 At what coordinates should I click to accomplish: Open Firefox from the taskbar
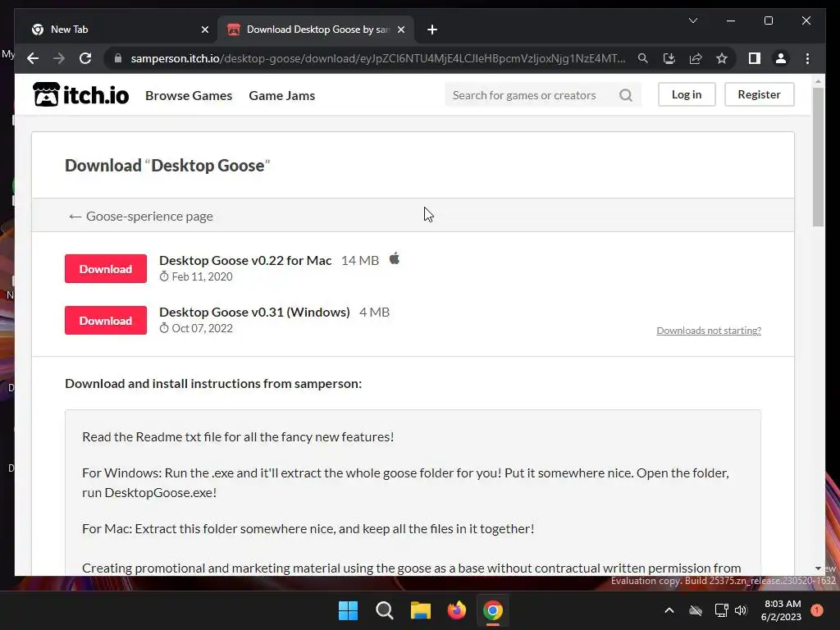pos(456,610)
